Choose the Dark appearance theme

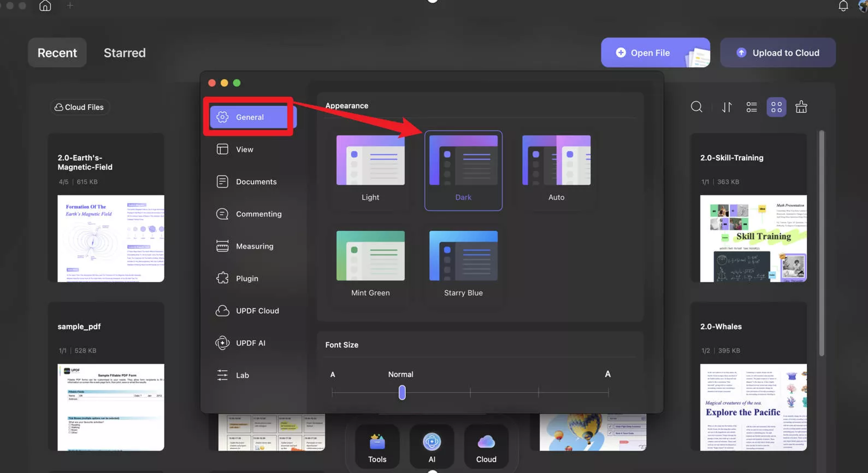point(463,170)
